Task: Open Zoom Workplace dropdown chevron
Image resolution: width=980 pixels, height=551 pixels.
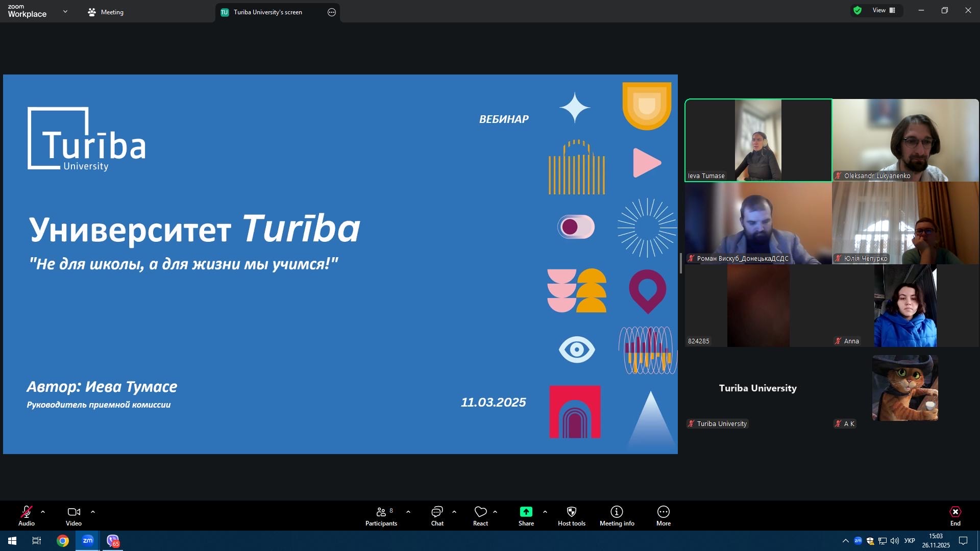Action: coord(65,11)
